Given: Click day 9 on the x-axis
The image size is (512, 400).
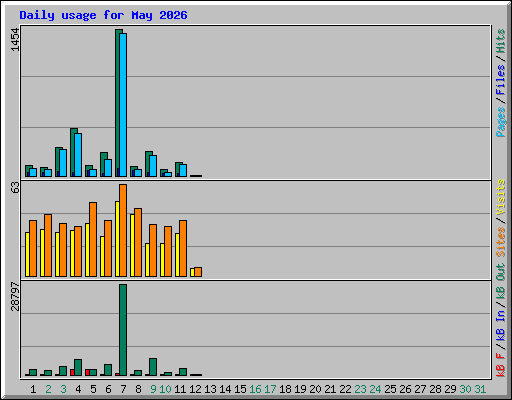Looking at the screenshot, I should (x=153, y=389).
